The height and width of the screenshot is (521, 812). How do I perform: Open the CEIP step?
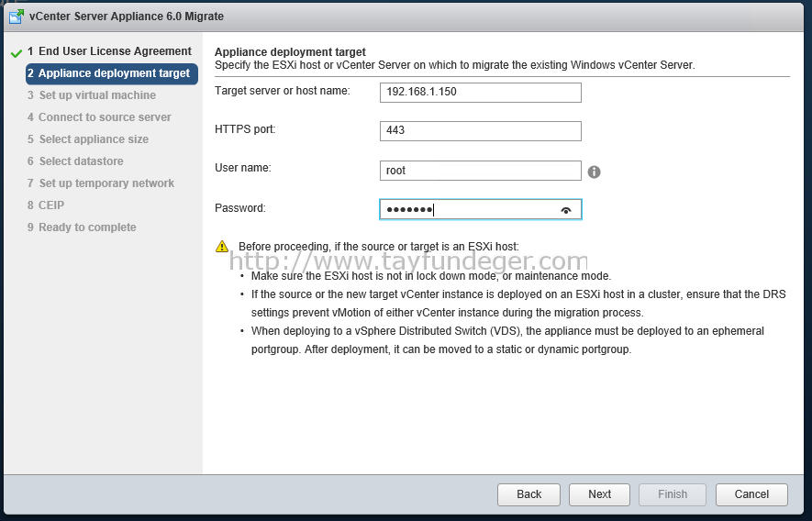point(46,205)
